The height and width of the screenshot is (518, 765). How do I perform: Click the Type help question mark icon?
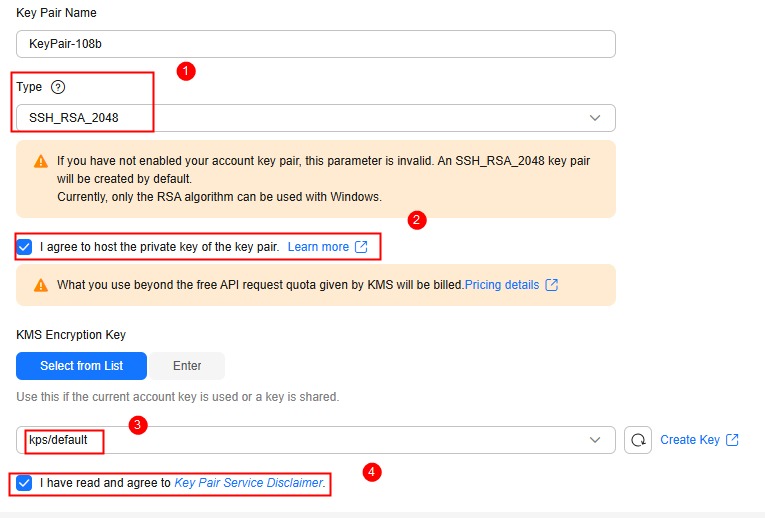[58, 87]
